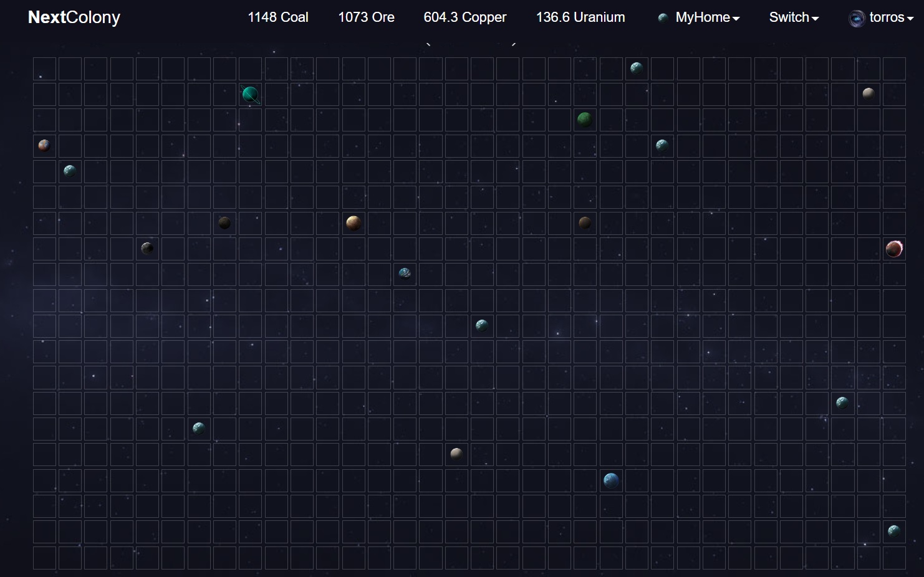The image size is (924, 577).
Task: Go to the NextColony home page
Action: pyautogui.click(x=74, y=17)
